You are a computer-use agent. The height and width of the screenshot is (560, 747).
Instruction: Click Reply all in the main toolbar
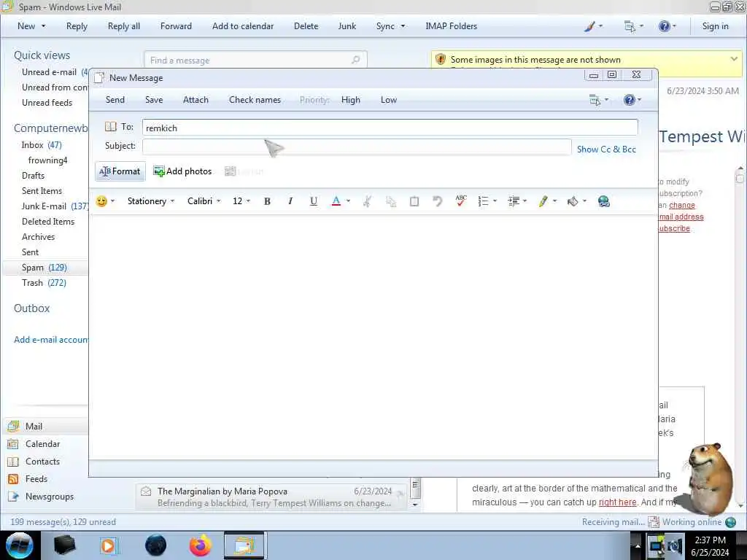tap(124, 26)
